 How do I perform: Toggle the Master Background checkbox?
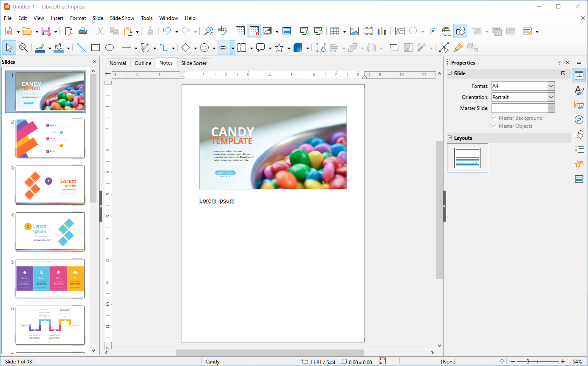pyautogui.click(x=494, y=118)
